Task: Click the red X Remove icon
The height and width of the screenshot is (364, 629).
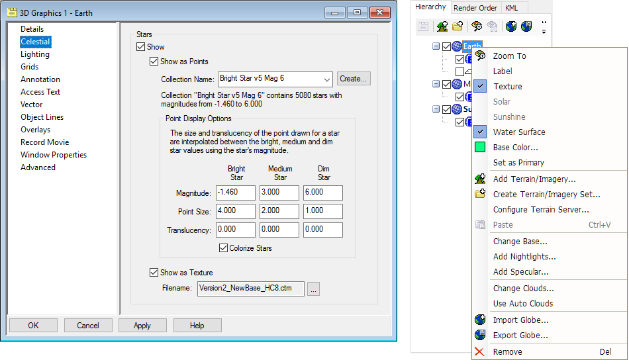Action: [x=480, y=352]
